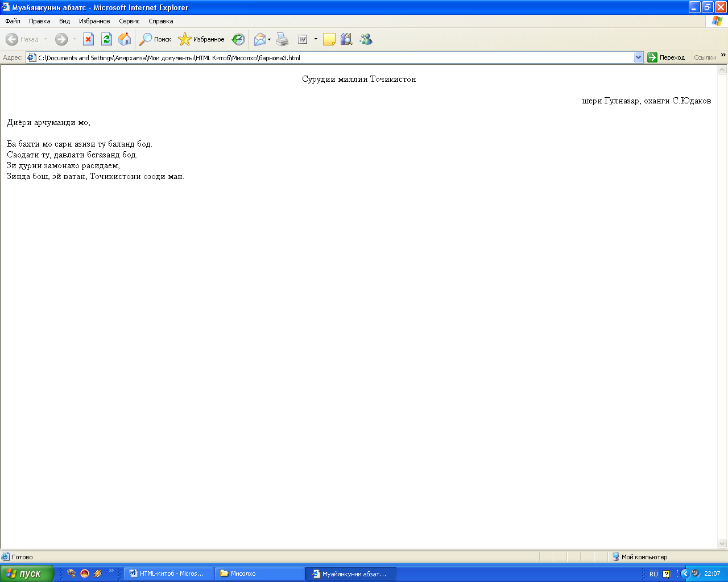Expand the Quick Launch chevron
The image size is (728, 582).
point(111,571)
